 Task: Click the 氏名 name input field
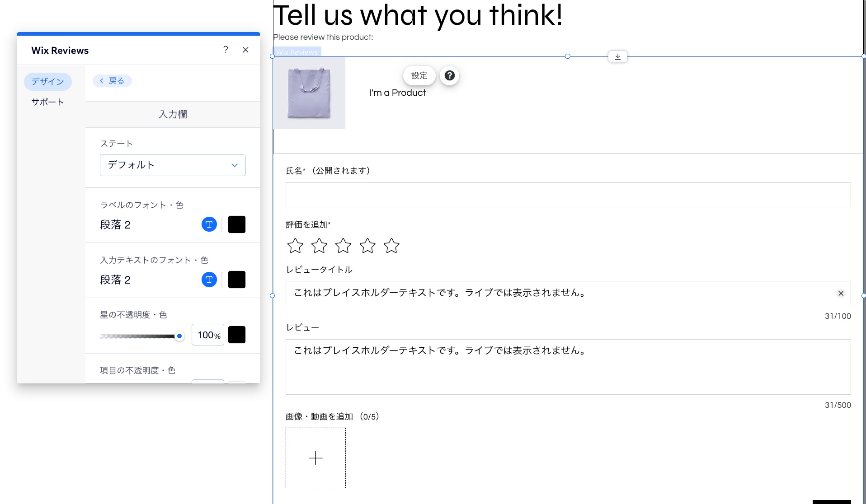[567, 195]
